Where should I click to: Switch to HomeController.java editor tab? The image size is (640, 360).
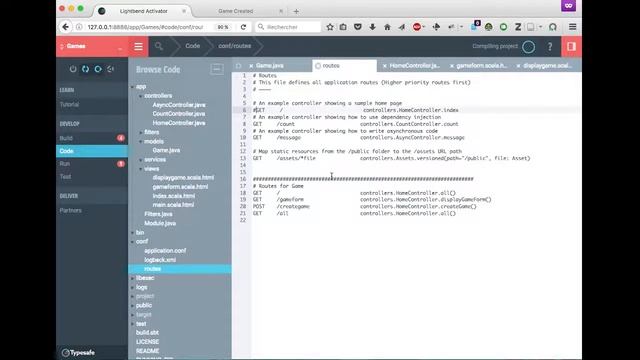click(415, 66)
